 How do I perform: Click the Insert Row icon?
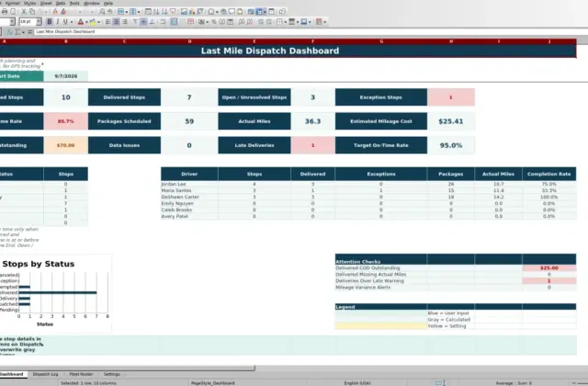120,12
